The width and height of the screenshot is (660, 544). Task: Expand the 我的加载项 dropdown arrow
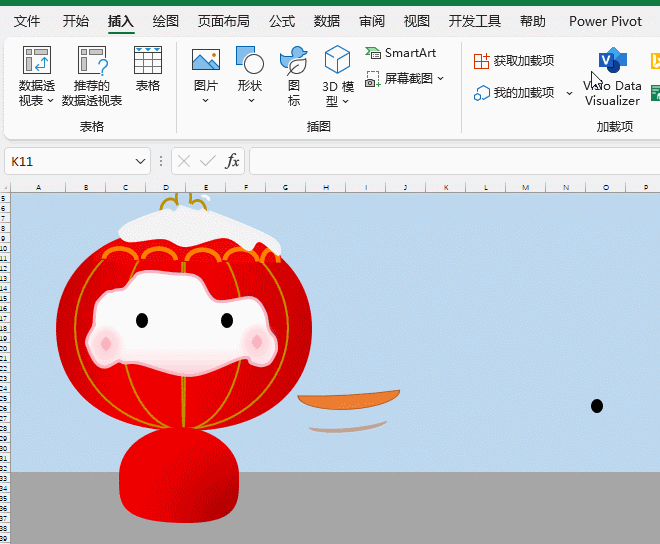point(570,93)
